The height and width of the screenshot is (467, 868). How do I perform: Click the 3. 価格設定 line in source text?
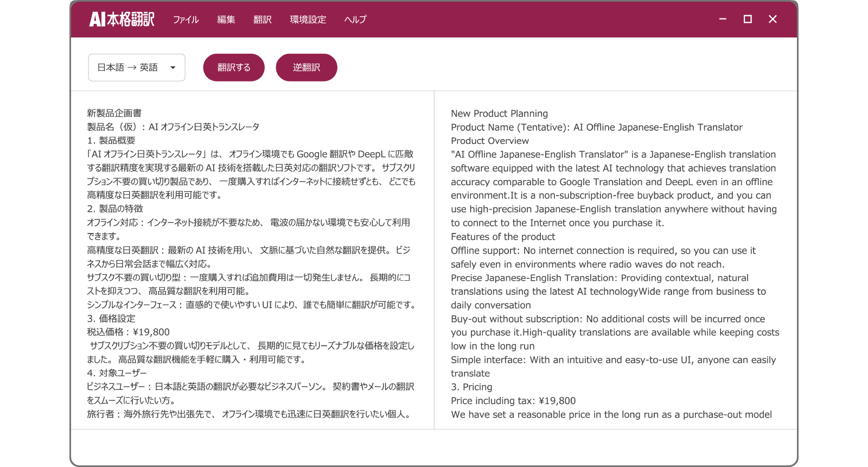[111, 318]
